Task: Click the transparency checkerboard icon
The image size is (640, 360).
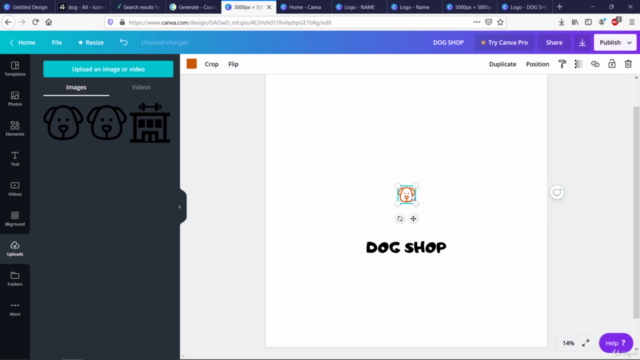Action: pos(578,64)
